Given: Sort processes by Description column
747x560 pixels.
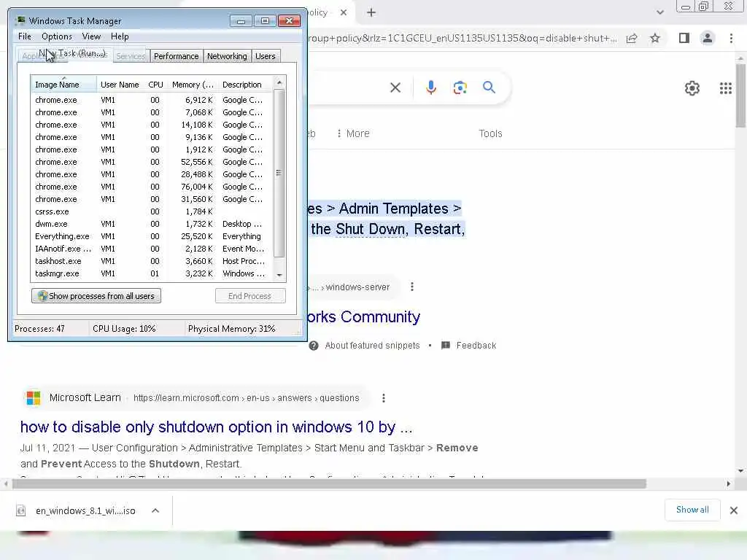Looking at the screenshot, I should tap(245, 85).
